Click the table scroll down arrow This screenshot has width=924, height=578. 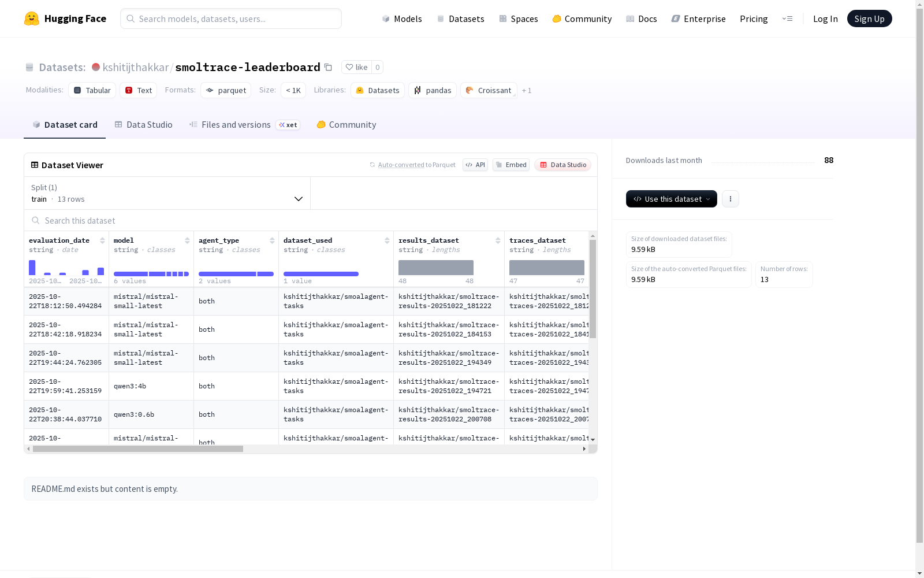(x=593, y=440)
